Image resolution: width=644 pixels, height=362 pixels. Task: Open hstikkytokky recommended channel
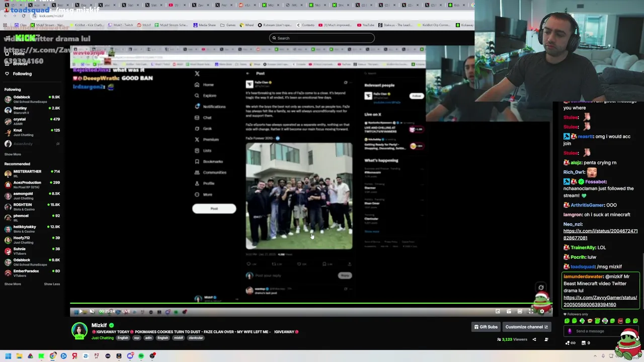click(32, 229)
